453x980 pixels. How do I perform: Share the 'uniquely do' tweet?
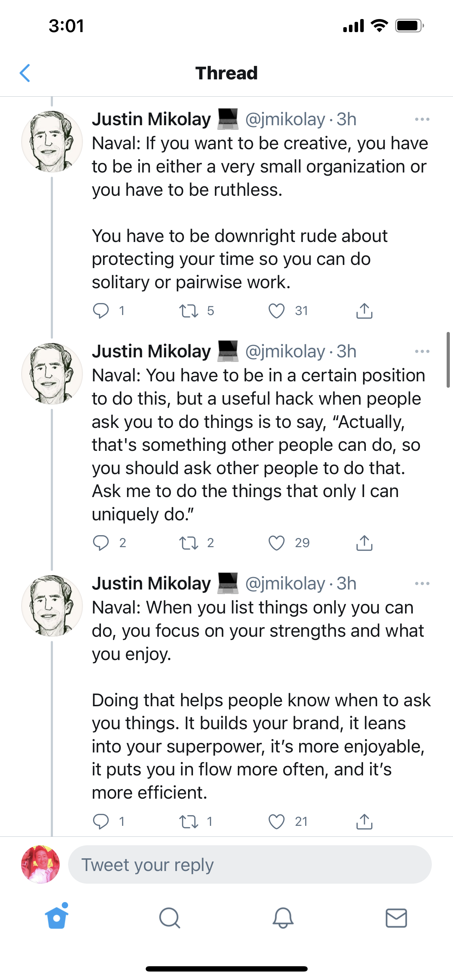(x=364, y=543)
